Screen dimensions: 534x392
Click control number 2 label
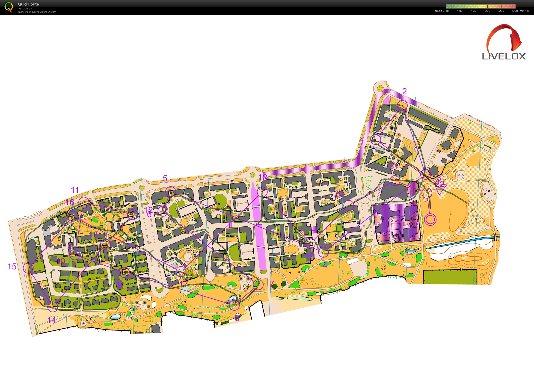(404, 91)
